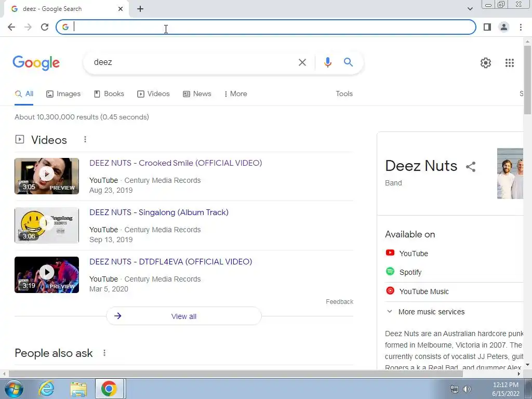This screenshot has height=399, width=532.
Task: Click the 'Aug 23, 2019' date text
Action: click(111, 190)
